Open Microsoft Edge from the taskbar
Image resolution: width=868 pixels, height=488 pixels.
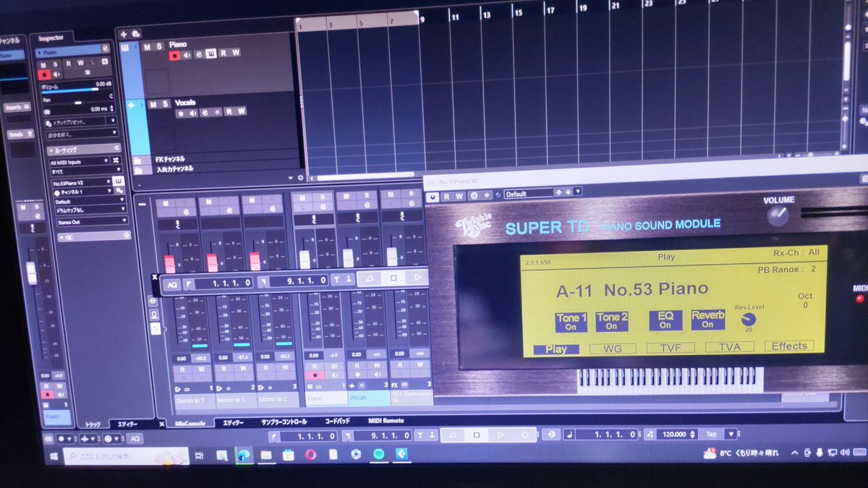tap(243, 455)
